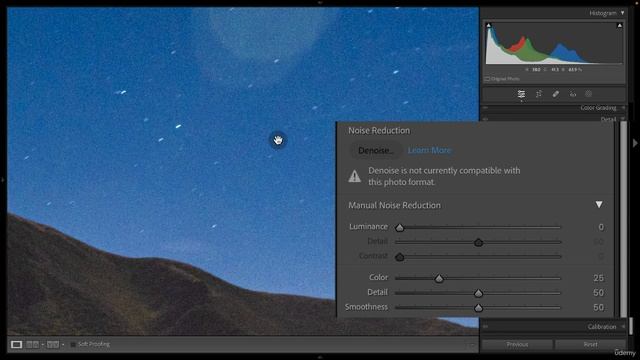Click the Color value field showing 25
640x360 pixels.
pos(598,278)
